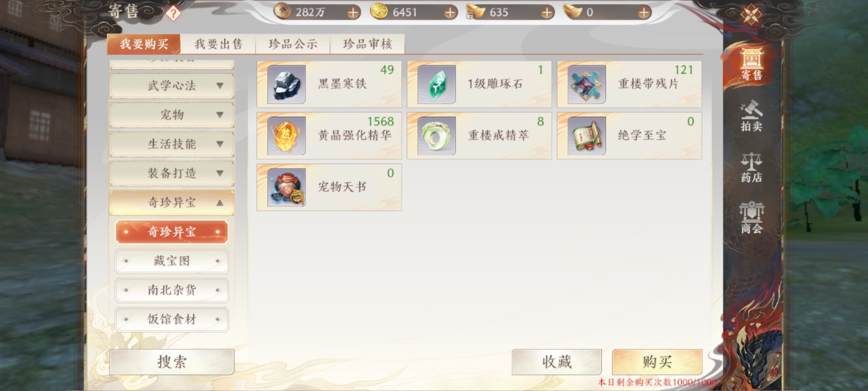Expand the 武学心法 category
868x391 pixels.
(172, 86)
